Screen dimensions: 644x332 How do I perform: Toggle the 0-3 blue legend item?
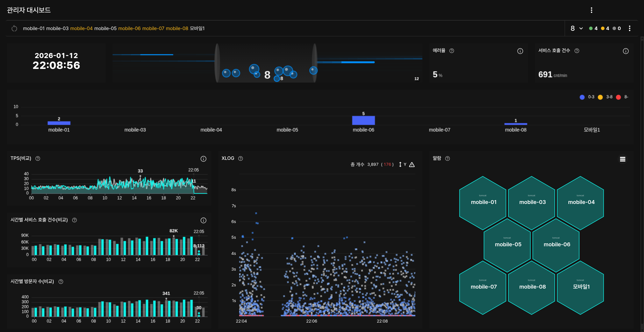click(582, 97)
